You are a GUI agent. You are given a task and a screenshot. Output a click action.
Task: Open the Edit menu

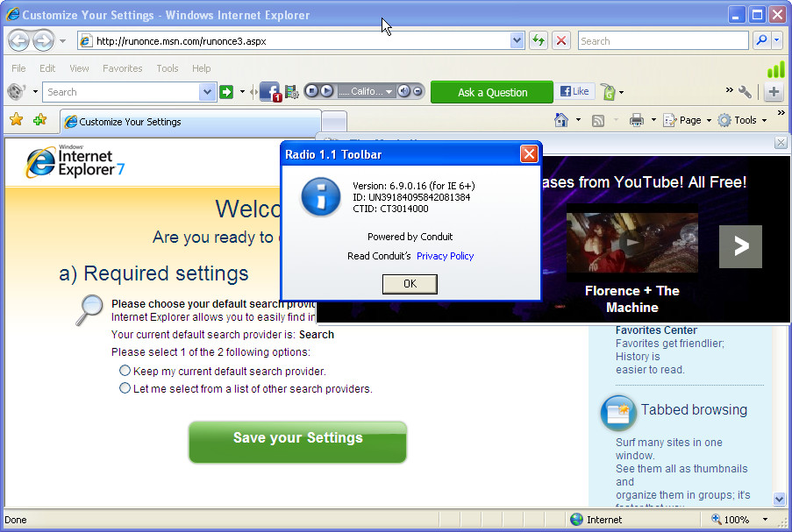(47, 68)
